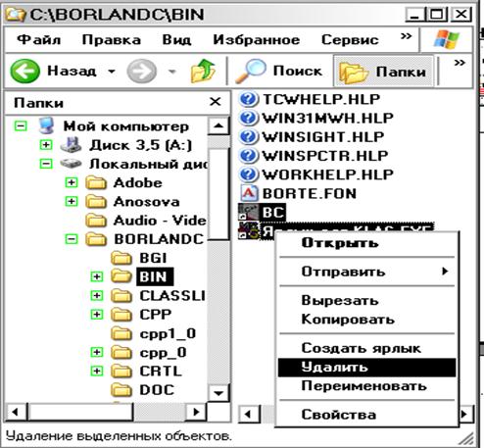
Task: Expand the BIN folder node
Action: click(x=97, y=276)
